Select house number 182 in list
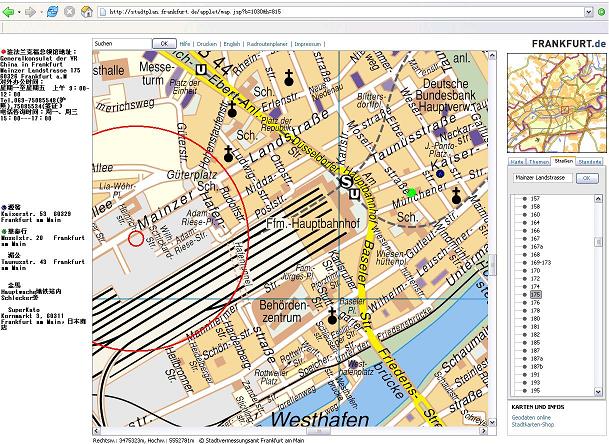 click(x=535, y=334)
